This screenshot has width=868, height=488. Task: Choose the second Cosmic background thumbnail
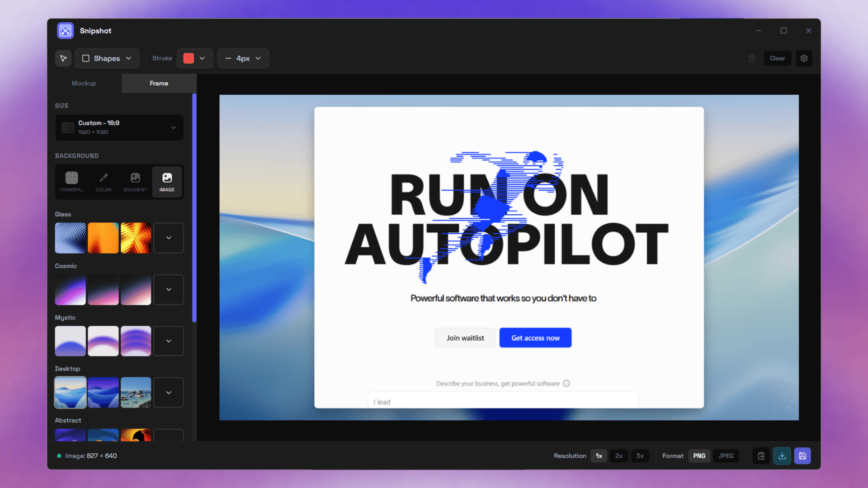[x=103, y=290]
